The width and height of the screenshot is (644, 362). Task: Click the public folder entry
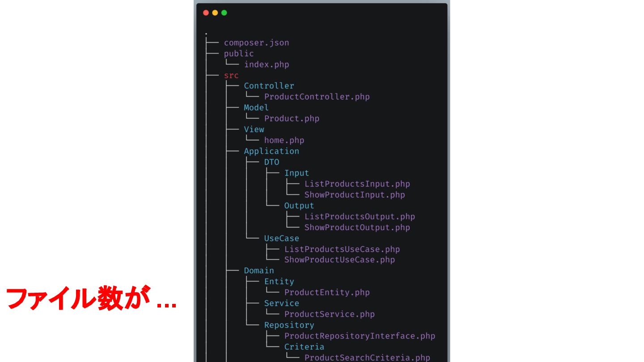[239, 54]
